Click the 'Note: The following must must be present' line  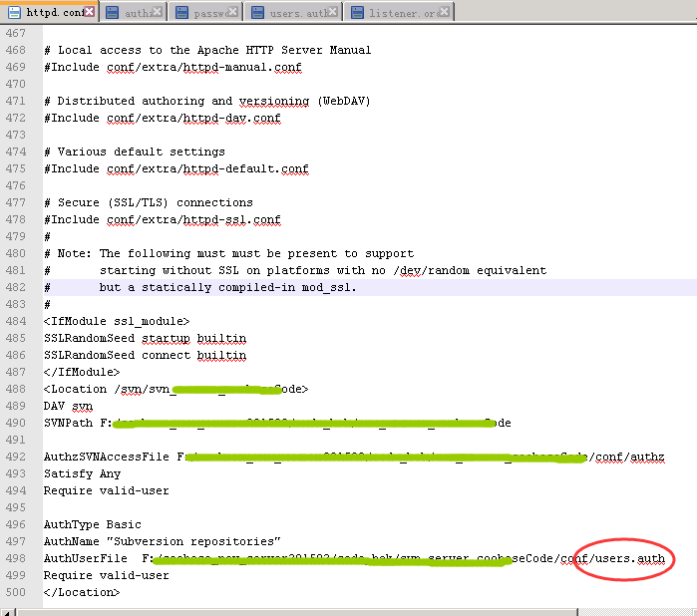pos(229,253)
